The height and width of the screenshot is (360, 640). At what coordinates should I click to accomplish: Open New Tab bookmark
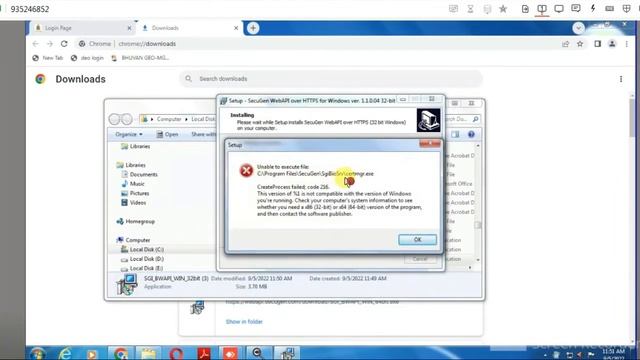coord(48,58)
